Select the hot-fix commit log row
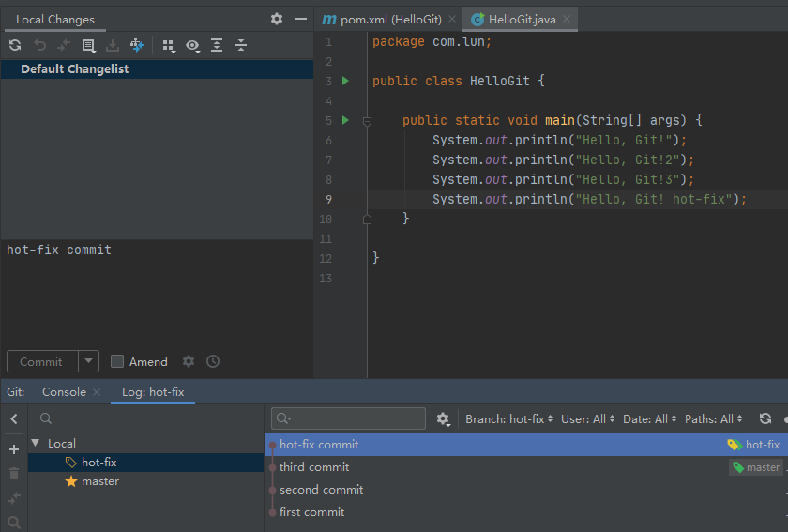Screen dimensions: 788x532 click(526, 445)
